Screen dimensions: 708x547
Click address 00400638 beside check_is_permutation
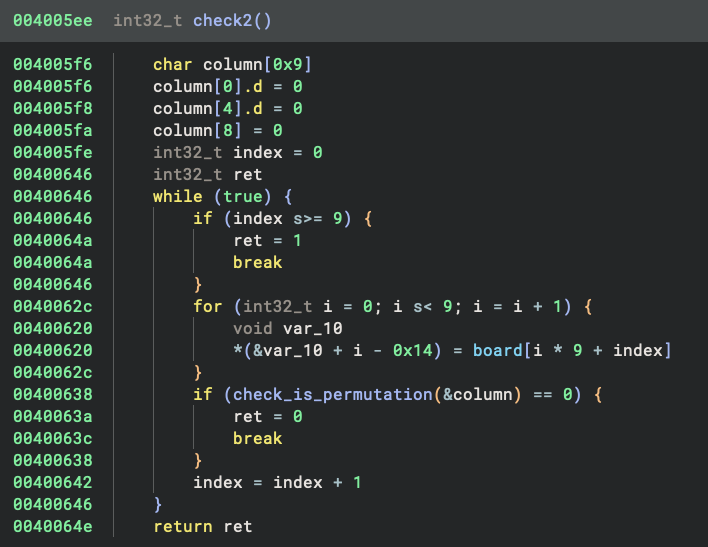coord(53,395)
